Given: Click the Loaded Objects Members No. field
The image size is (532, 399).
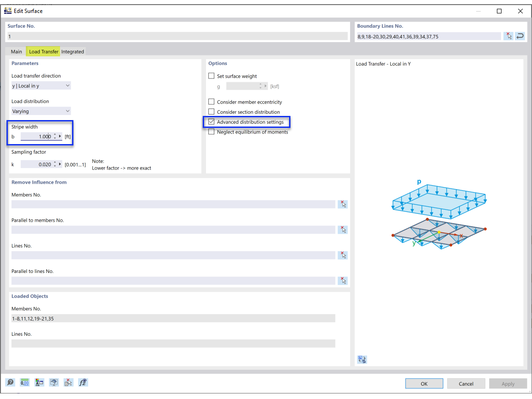Looking at the screenshot, I should pos(173,318).
